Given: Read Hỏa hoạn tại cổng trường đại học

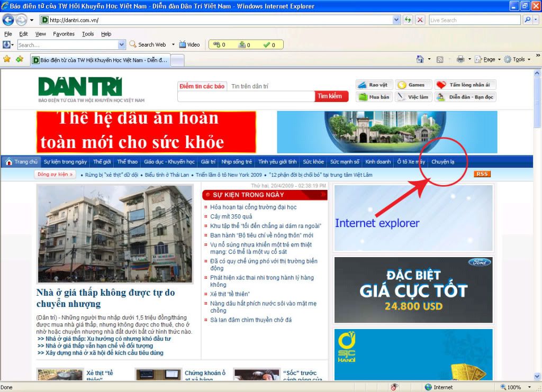Looking at the screenshot, I should click(x=254, y=207).
